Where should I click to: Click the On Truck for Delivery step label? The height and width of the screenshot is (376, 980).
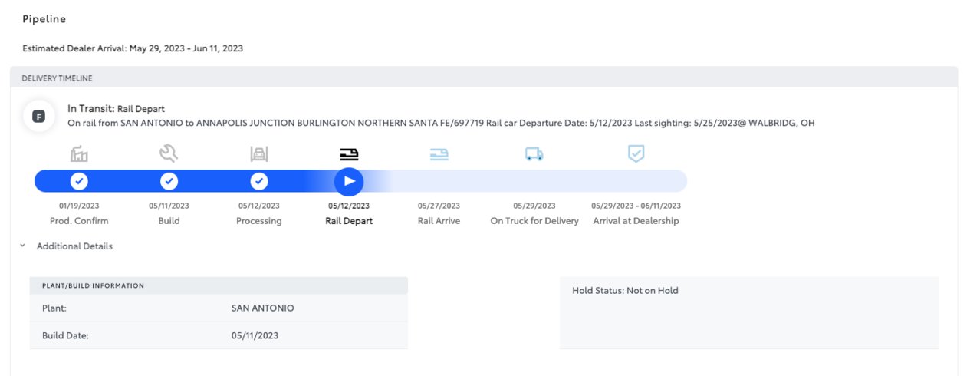click(534, 221)
